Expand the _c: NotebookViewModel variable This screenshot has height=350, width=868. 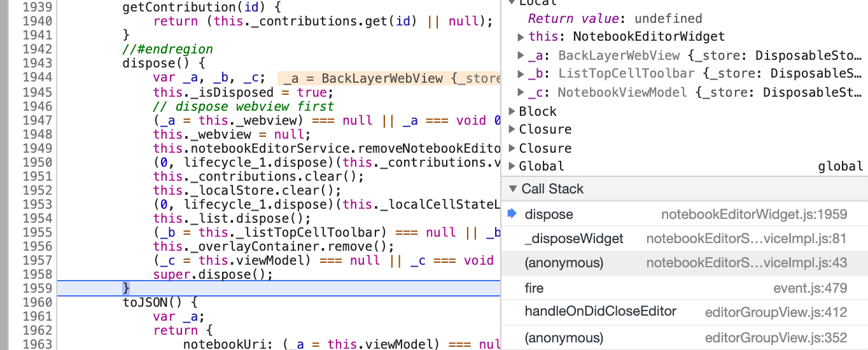tap(521, 93)
